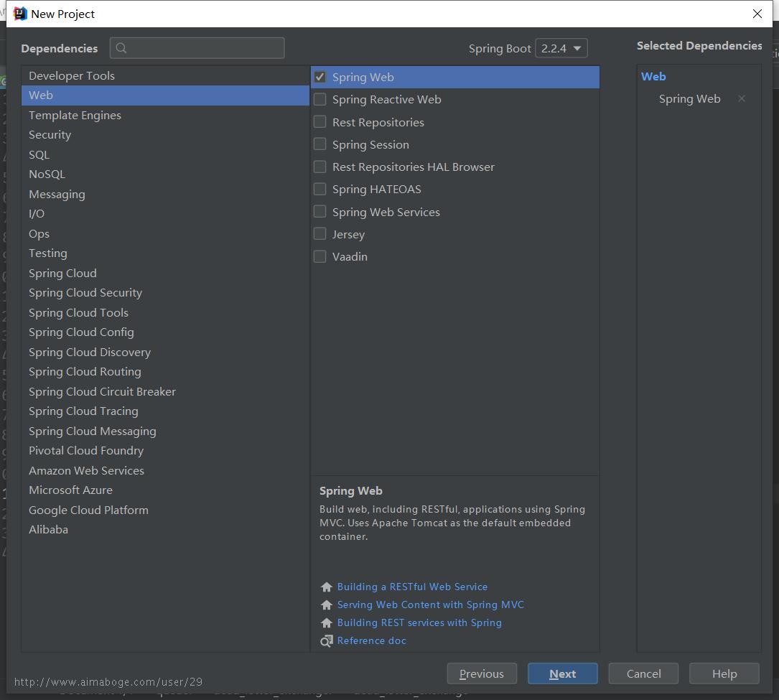This screenshot has height=700, width=779.
Task: Close the New Project dialog
Action: [x=757, y=14]
